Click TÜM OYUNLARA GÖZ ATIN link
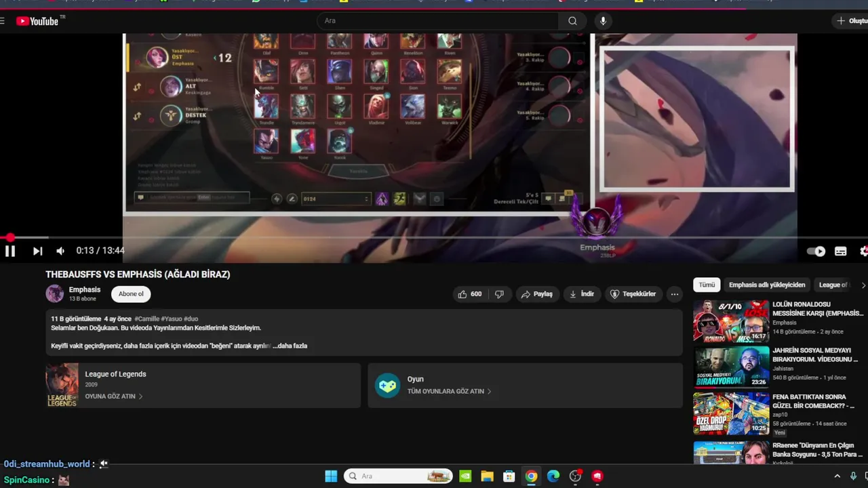The width and height of the screenshot is (868, 488). coord(449,391)
